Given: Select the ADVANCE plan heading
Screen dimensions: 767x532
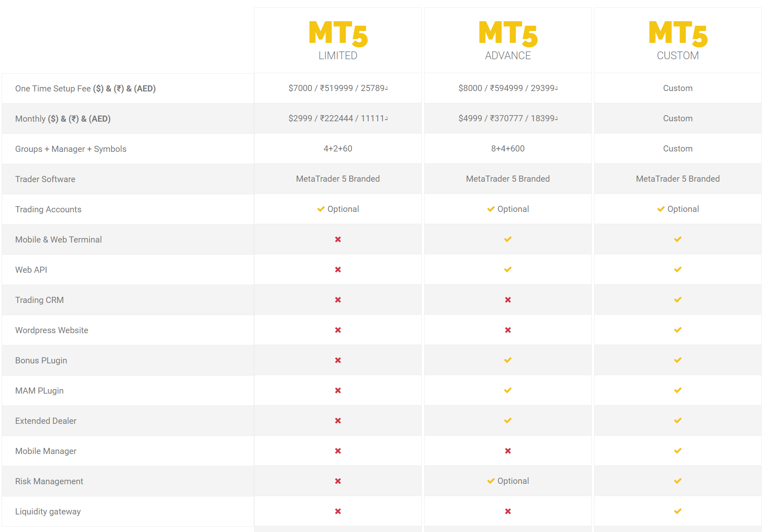Looking at the screenshot, I should click(508, 56).
